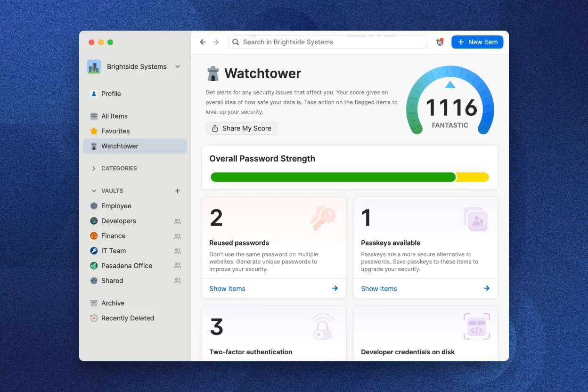Click the large Watchtower heading icon
The image size is (588, 392).
[x=213, y=73]
